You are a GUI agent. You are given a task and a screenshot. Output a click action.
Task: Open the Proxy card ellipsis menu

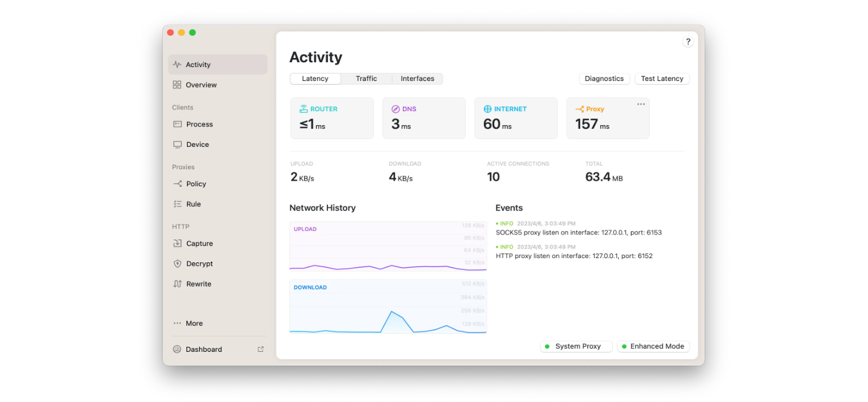[641, 105]
